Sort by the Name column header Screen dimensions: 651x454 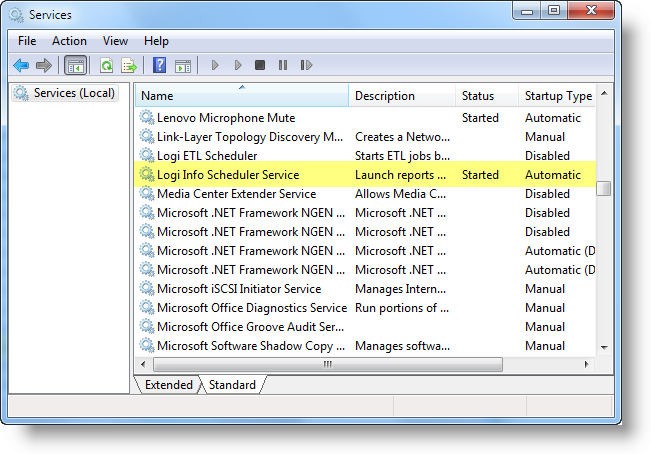coord(242,96)
